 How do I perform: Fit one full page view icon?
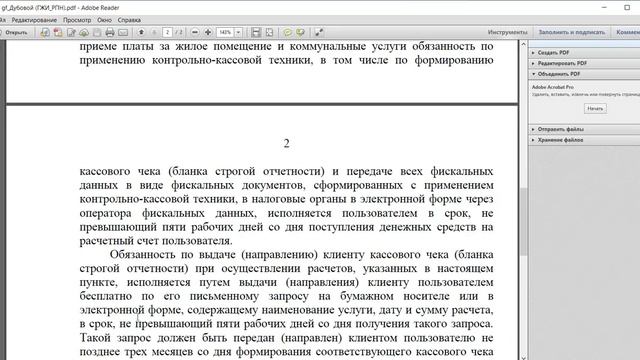[x=269, y=32]
